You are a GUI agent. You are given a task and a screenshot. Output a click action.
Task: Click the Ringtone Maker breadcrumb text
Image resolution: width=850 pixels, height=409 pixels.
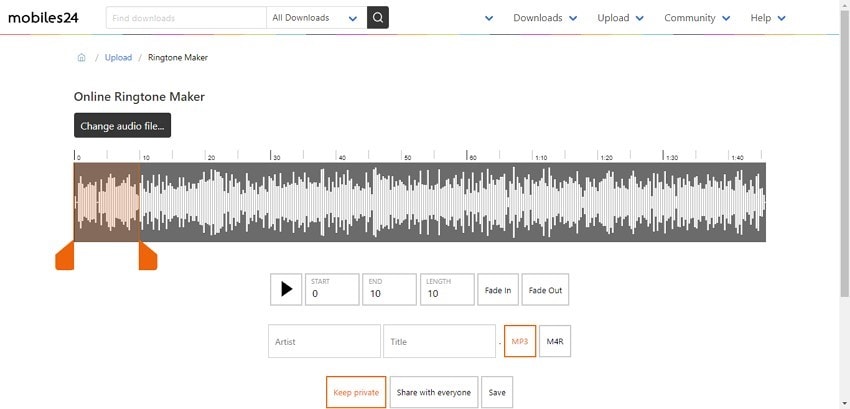click(178, 57)
